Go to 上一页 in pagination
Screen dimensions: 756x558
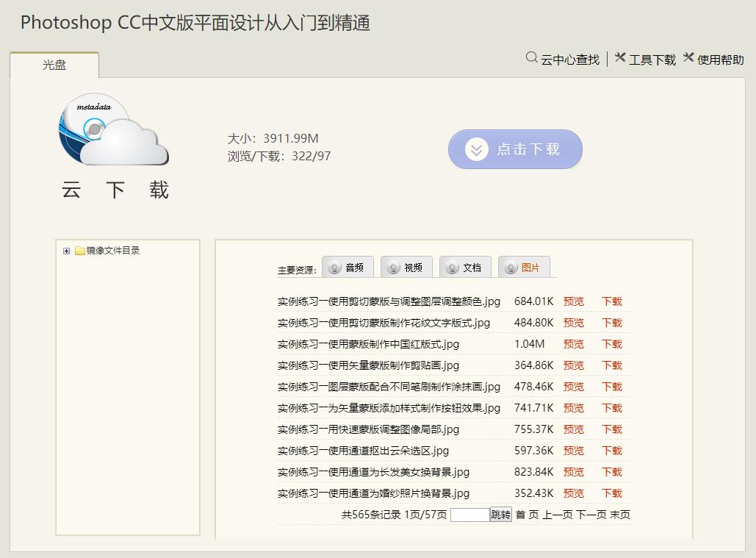click(x=558, y=515)
